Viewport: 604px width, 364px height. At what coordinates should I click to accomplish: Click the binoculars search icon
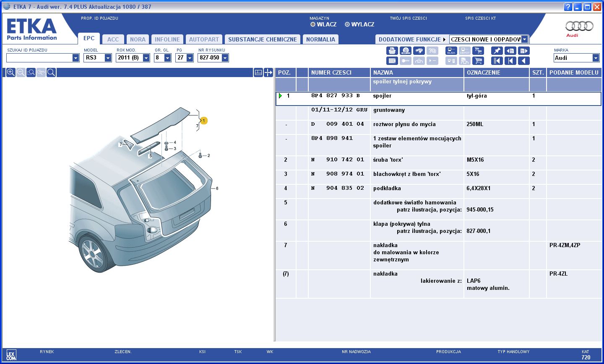[x=419, y=51]
